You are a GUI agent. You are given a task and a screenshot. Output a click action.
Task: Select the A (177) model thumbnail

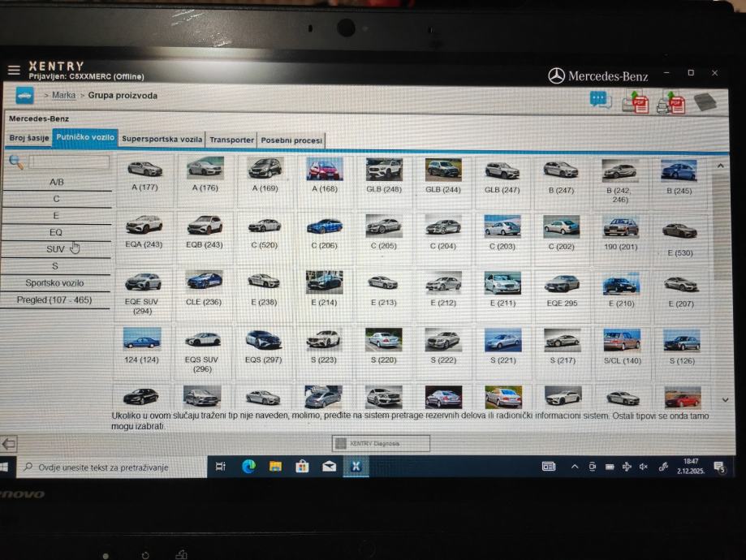pos(144,176)
